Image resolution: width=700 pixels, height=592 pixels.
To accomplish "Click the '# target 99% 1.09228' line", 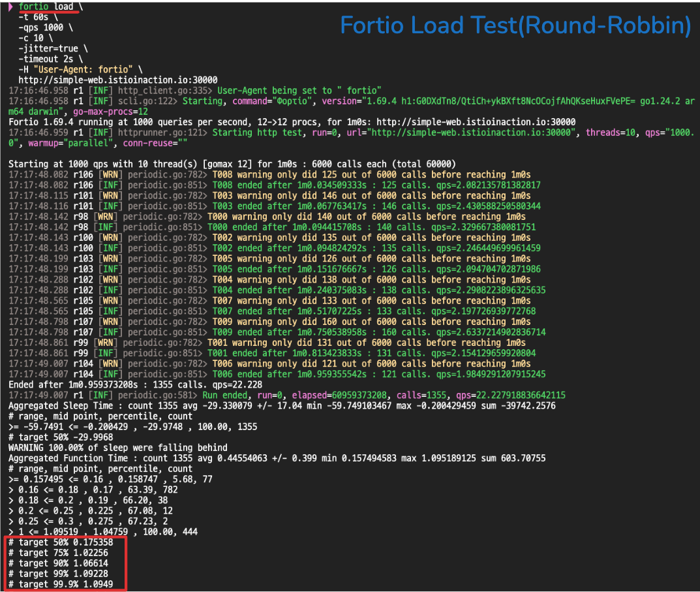I will 58,574.
